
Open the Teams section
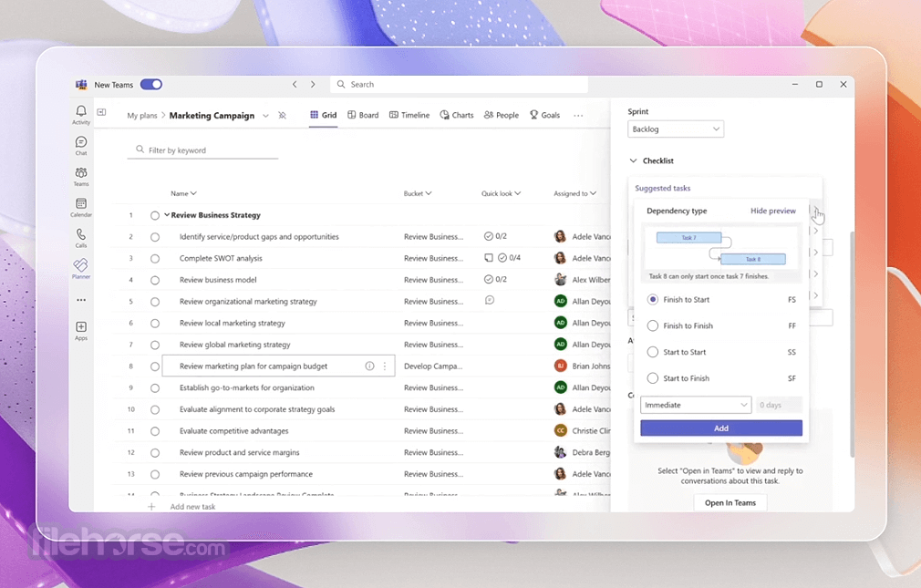(81, 176)
